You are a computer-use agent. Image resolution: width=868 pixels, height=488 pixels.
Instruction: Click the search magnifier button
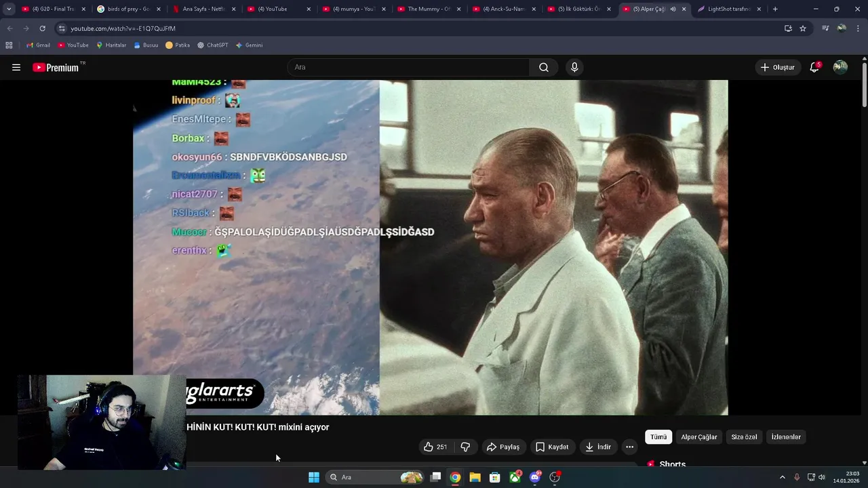pyautogui.click(x=544, y=67)
